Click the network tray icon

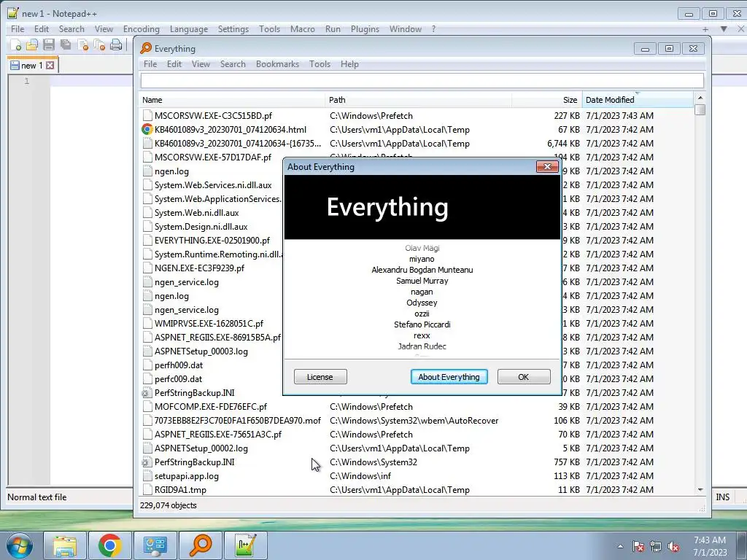656,547
